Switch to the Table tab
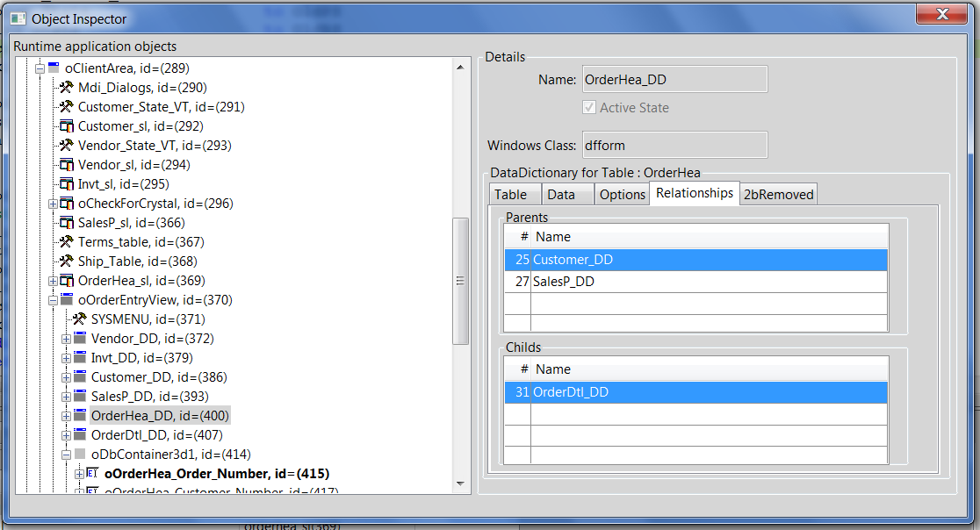 tap(510, 195)
